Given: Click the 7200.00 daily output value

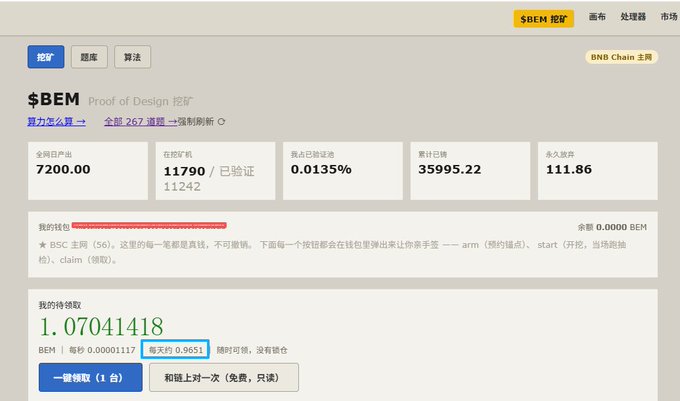Looking at the screenshot, I should [63, 169].
